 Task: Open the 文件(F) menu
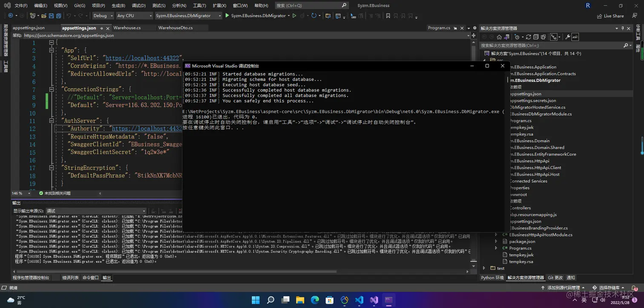21,6
